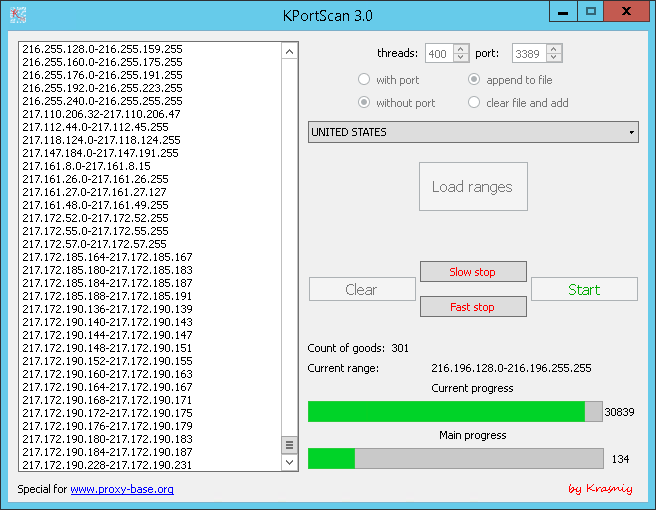Click the Fast stop button

[473, 307]
